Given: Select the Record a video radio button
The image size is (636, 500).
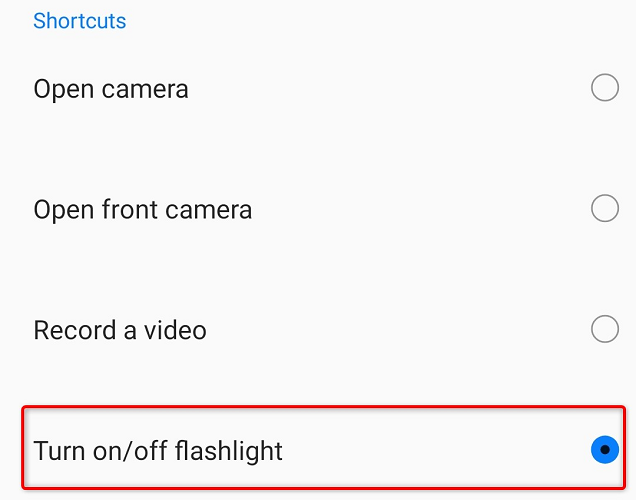Looking at the screenshot, I should 605,329.
